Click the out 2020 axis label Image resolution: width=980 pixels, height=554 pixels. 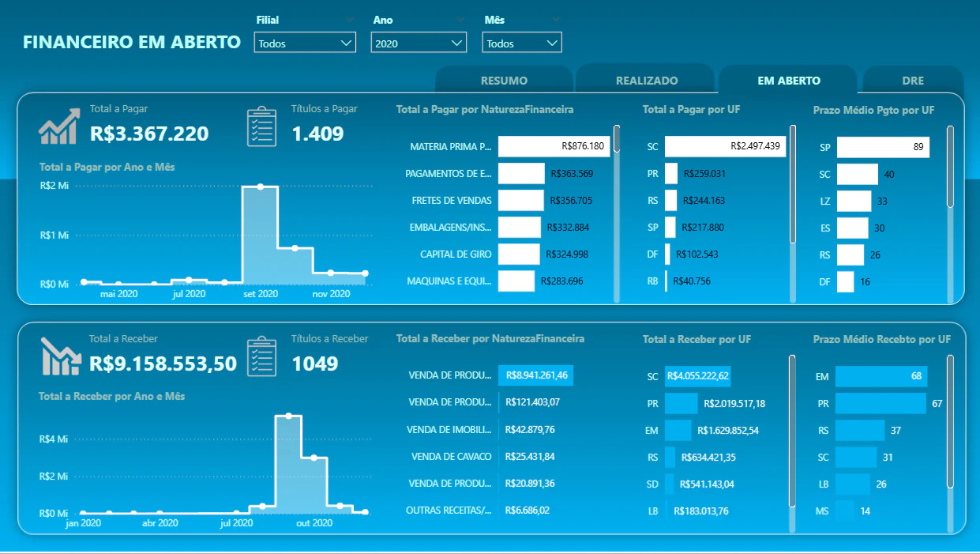pyautogui.click(x=314, y=522)
